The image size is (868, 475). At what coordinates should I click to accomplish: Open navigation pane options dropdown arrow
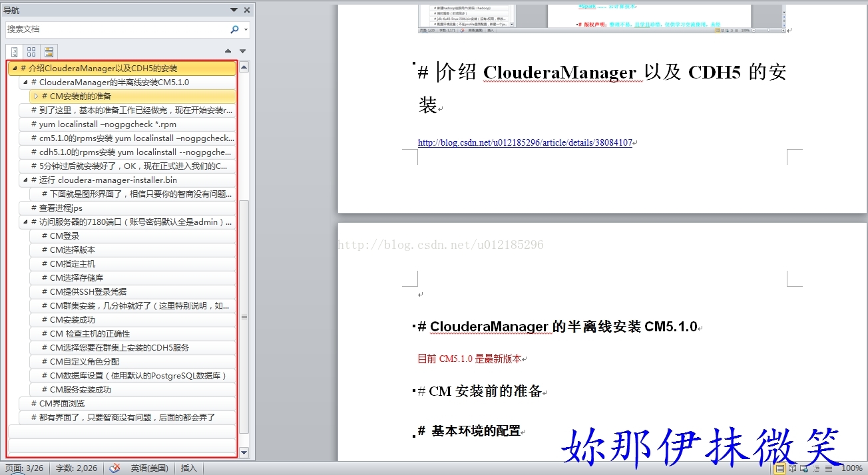tap(234, 10)
